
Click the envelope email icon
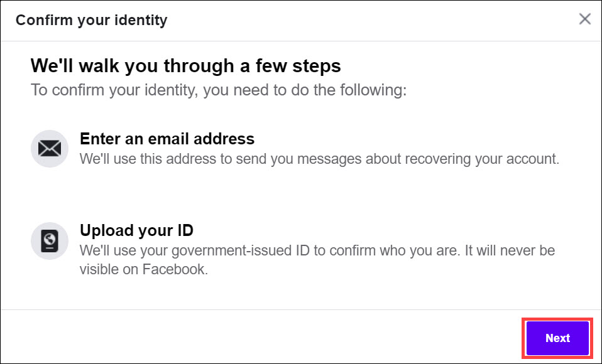pos(50,149)
